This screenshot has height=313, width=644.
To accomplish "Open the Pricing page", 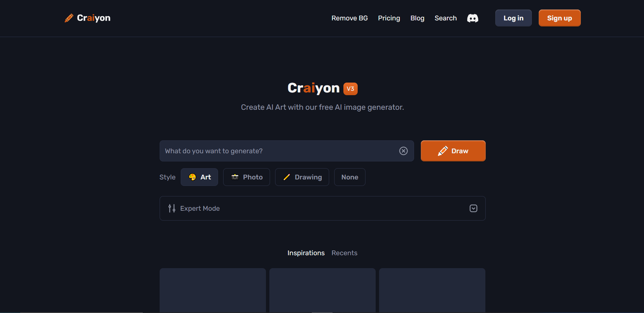I will click(x=389, y=18).
